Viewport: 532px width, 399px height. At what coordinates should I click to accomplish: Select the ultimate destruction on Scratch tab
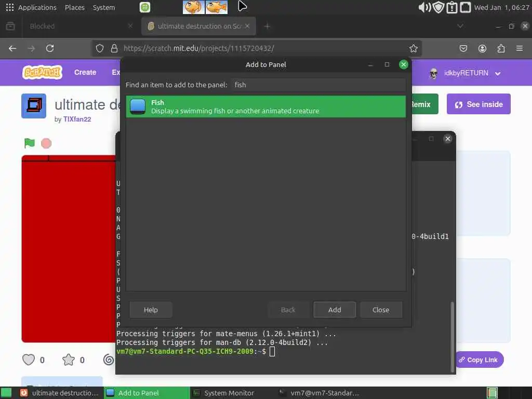(x=199, y=26)
